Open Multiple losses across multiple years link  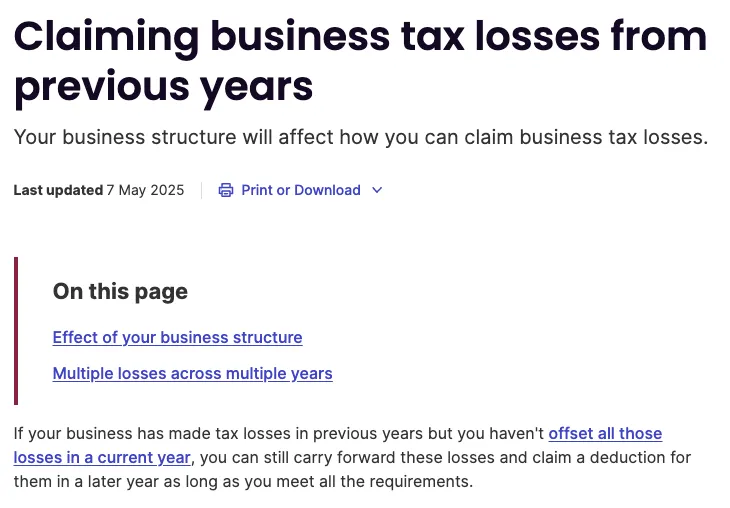192,373
